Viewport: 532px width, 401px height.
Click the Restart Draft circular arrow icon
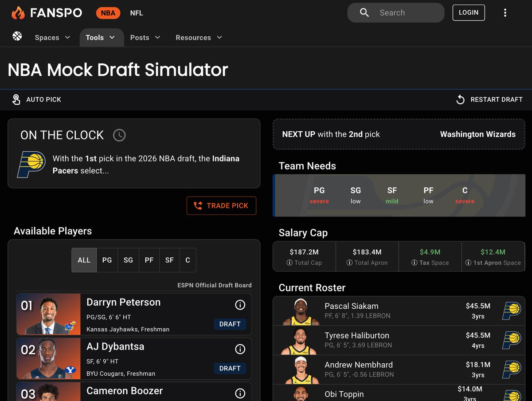[460, 99]
